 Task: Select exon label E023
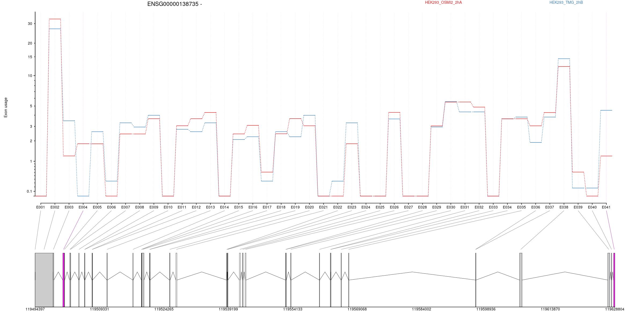tap(352, 207)
